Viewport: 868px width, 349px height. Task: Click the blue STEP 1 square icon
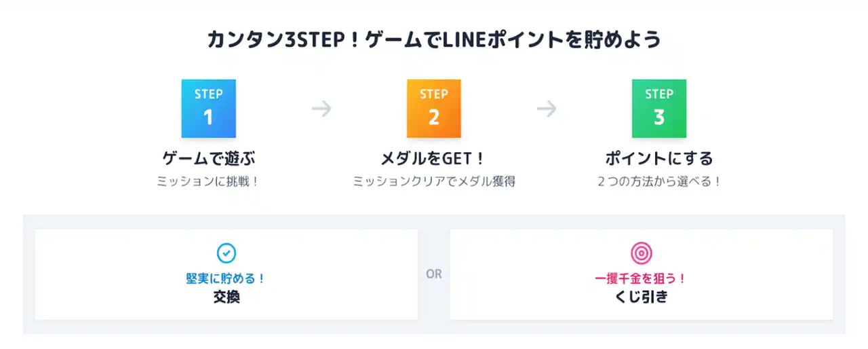208,109
